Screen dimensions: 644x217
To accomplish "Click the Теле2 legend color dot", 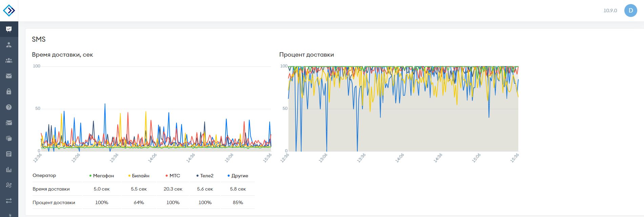I will (198, 176).
